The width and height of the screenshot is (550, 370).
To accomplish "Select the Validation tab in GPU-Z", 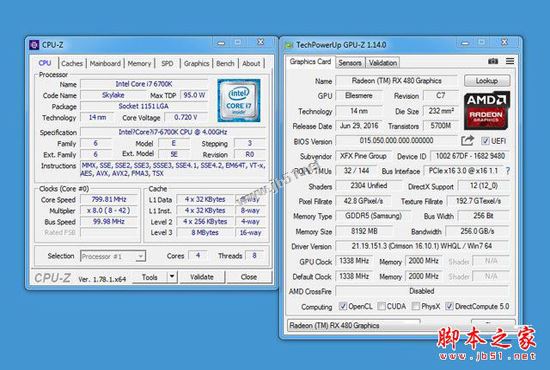I will click(383, 63).
